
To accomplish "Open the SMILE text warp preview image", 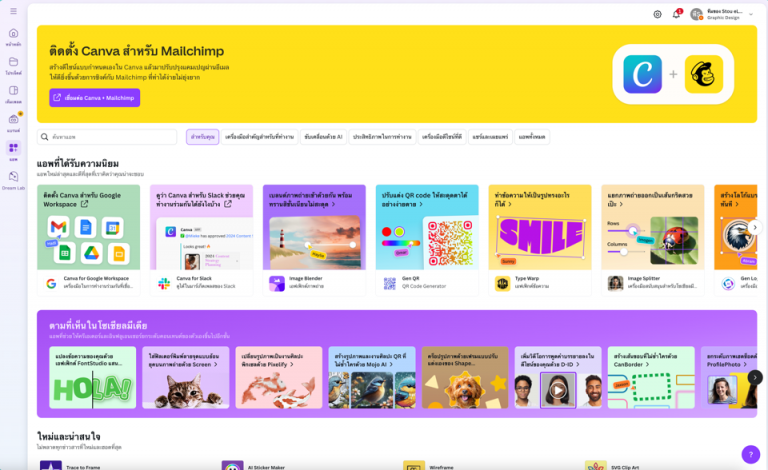I will pos(541,238).
